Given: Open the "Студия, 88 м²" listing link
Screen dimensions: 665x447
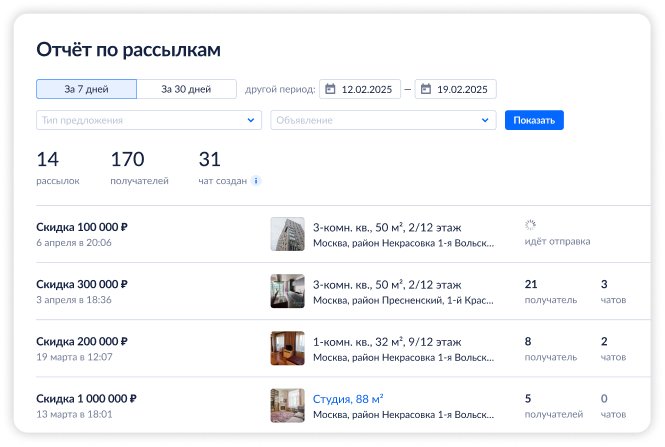Looking at the screenshot, I should coord(349,398).
